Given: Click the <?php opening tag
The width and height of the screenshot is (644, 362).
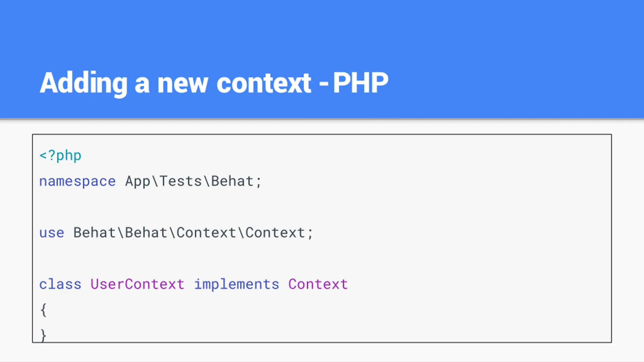Looking at the screenshot, I should click(60, 156).
